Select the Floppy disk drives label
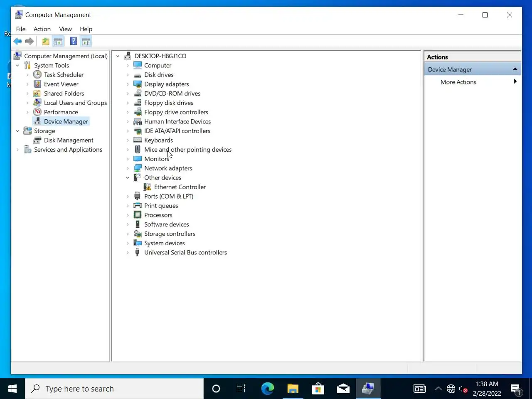 click(168, 103)
